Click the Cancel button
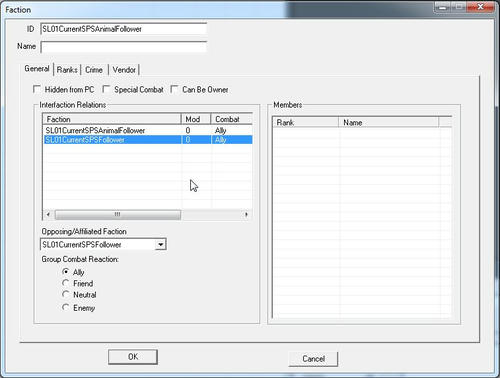Viewport: 500px width, 378px height. tap(313, 359)
